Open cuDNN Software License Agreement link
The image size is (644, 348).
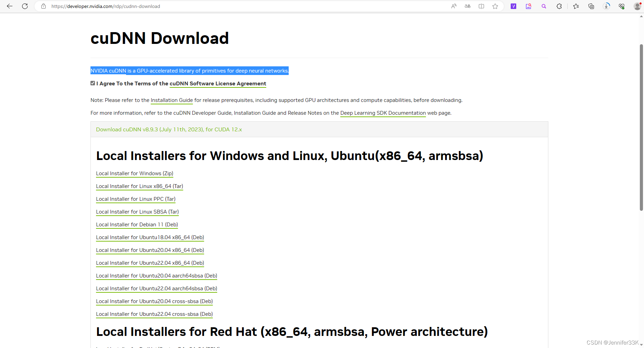[x=218, y=84]
